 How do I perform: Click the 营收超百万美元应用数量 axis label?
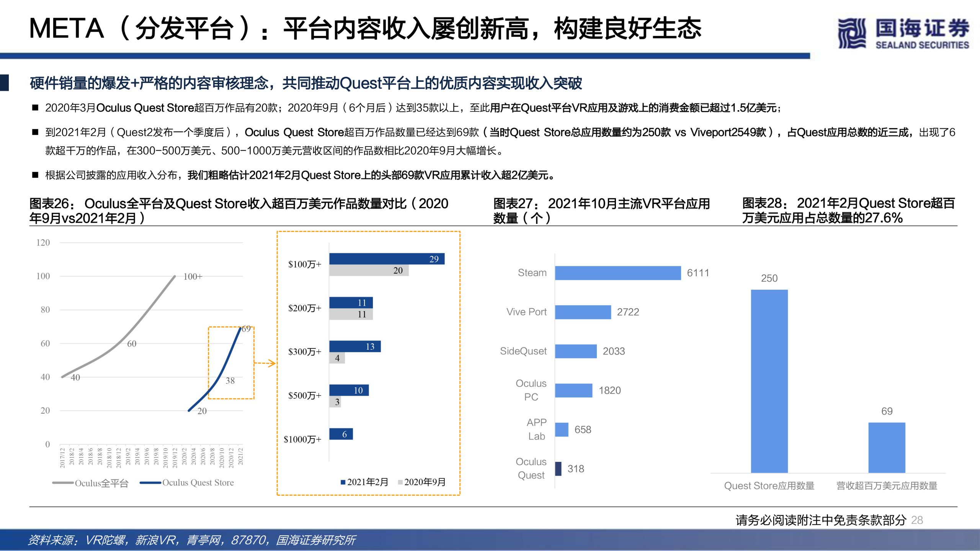pyautogui.click(x=887, y=486)
